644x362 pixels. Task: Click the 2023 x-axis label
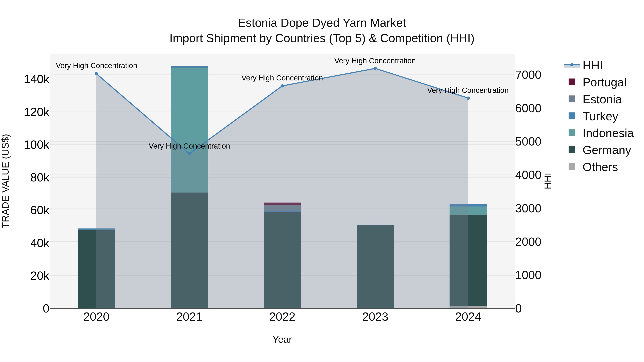pos(375,317)
